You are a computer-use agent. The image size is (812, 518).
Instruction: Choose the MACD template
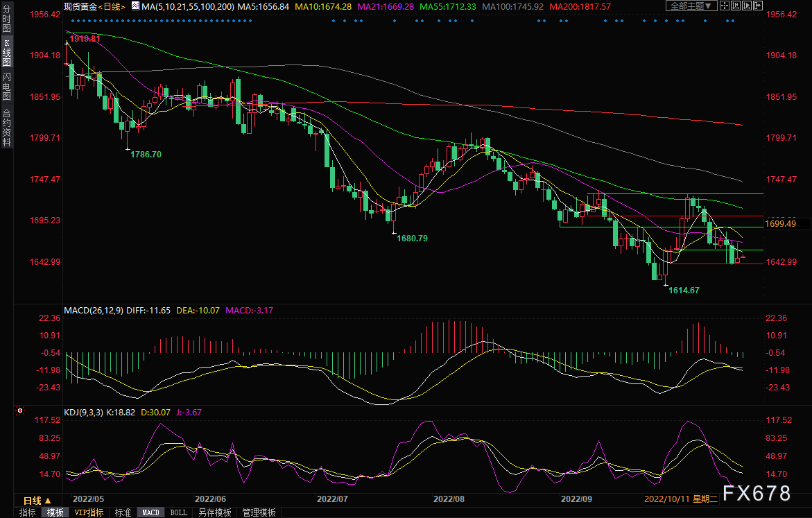tap(150, 512)
